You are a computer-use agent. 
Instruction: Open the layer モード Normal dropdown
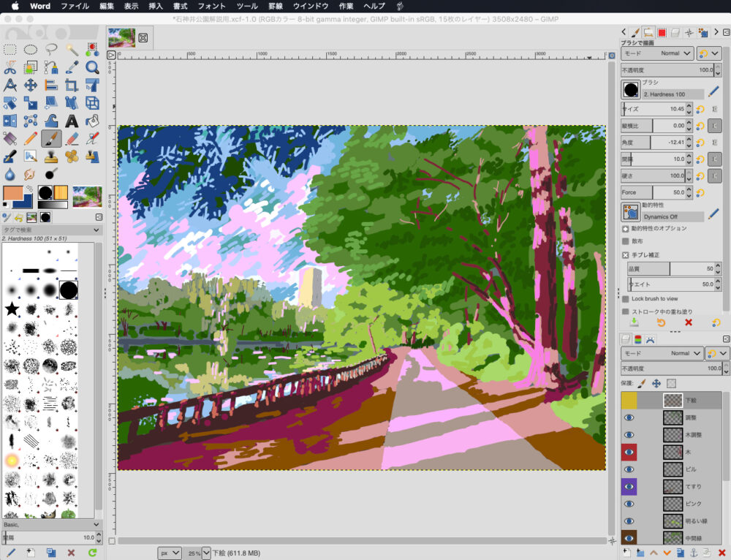[x=656, y=353]
